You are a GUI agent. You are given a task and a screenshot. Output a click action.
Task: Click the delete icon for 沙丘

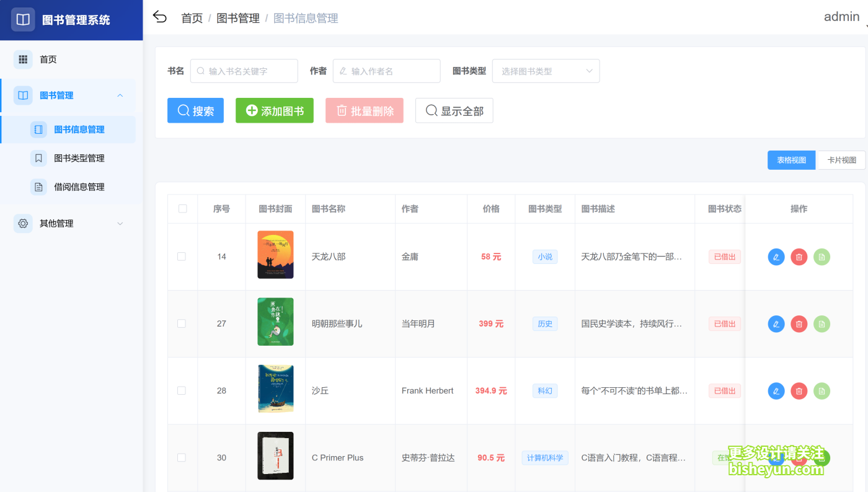pos(799,391)
